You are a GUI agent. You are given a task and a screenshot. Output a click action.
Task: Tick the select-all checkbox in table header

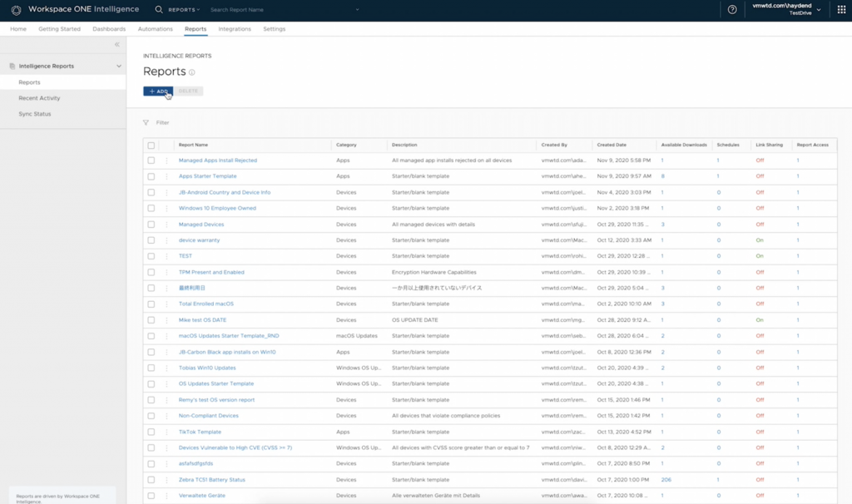click(x=151, y=145)
